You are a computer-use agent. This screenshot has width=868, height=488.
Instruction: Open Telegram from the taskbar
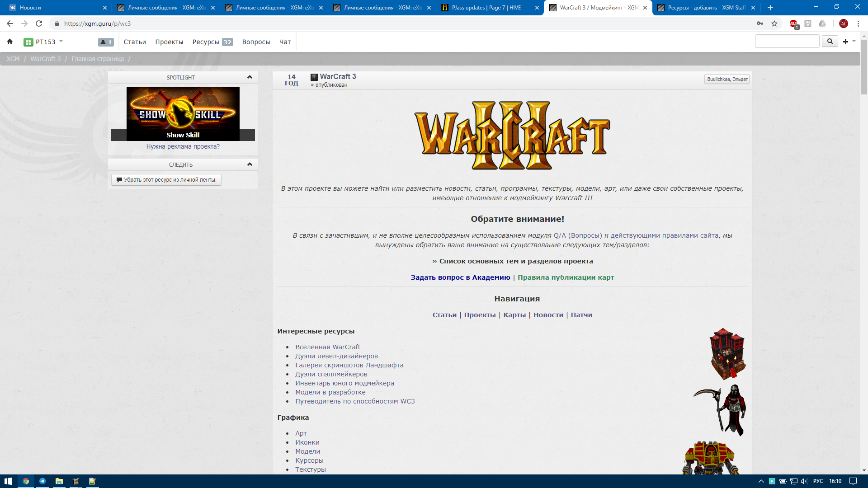pyautogui.click(x=42, y=481)
